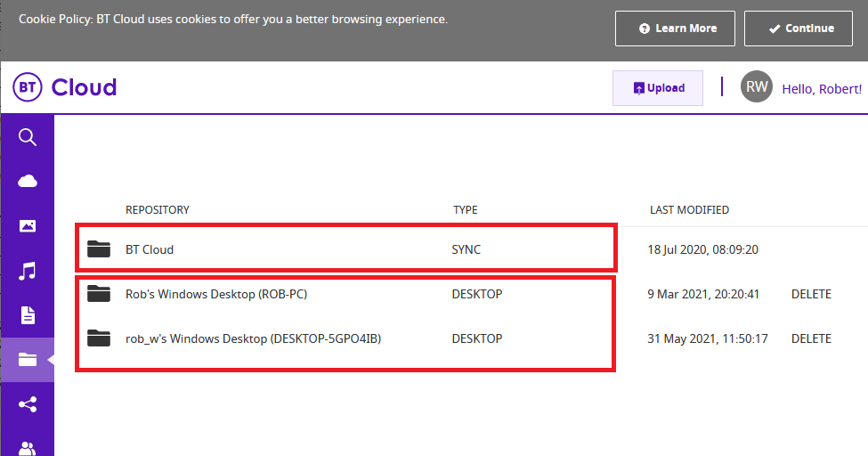Open the Music section note icon
Image resolution: width=868 pixels, height=456 pixels.
click(28, 271)
